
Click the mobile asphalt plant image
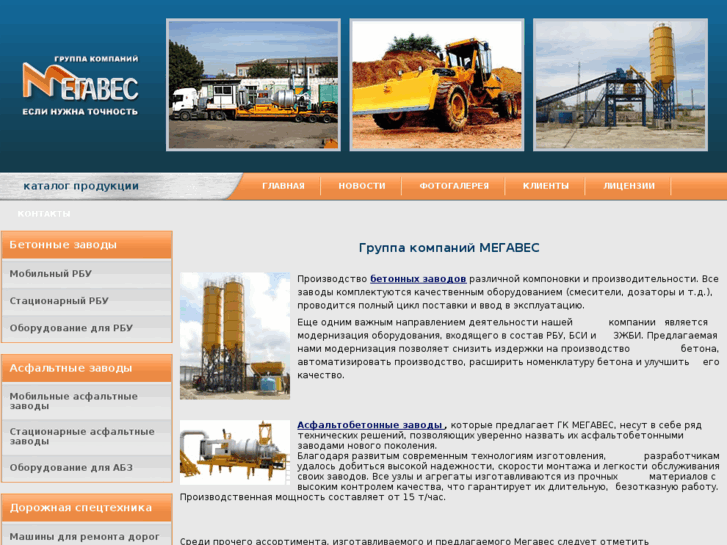tap(235, 453)
